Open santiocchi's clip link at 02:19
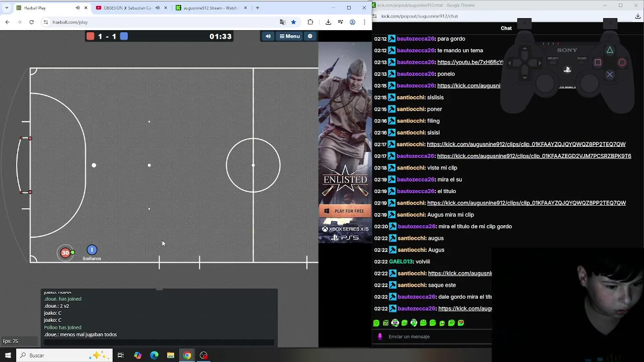Viewport: 644px width, 362px height. 526,203
